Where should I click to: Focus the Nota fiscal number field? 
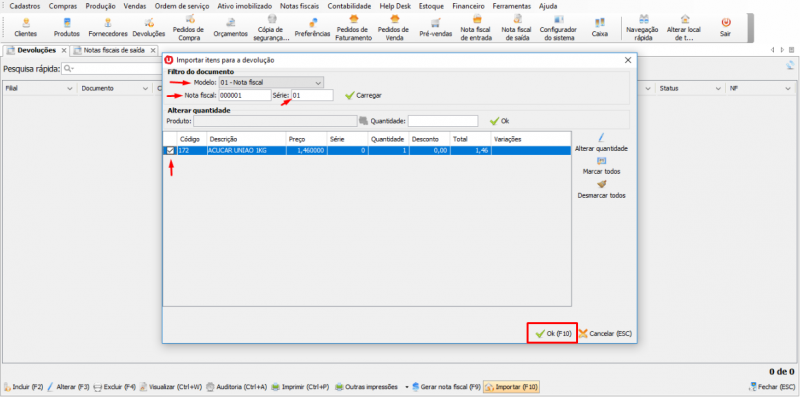pyautogui.click(x=245, y=95)
